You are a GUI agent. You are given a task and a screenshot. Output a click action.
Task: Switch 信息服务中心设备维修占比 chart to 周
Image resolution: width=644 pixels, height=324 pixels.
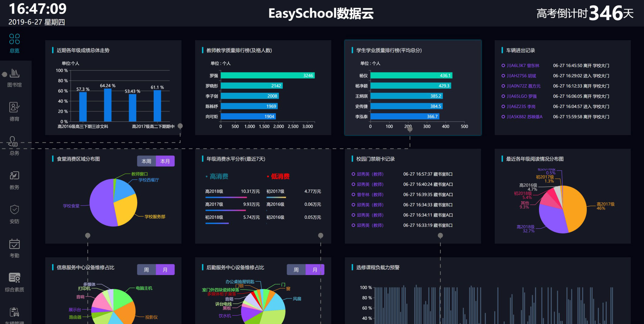coord(146,269)
